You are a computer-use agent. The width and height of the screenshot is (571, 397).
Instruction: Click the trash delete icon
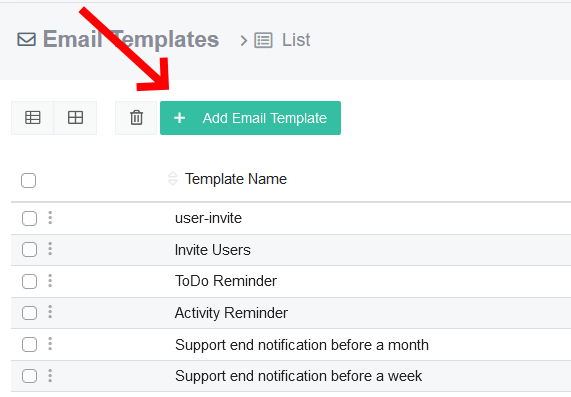click(136, 118)
